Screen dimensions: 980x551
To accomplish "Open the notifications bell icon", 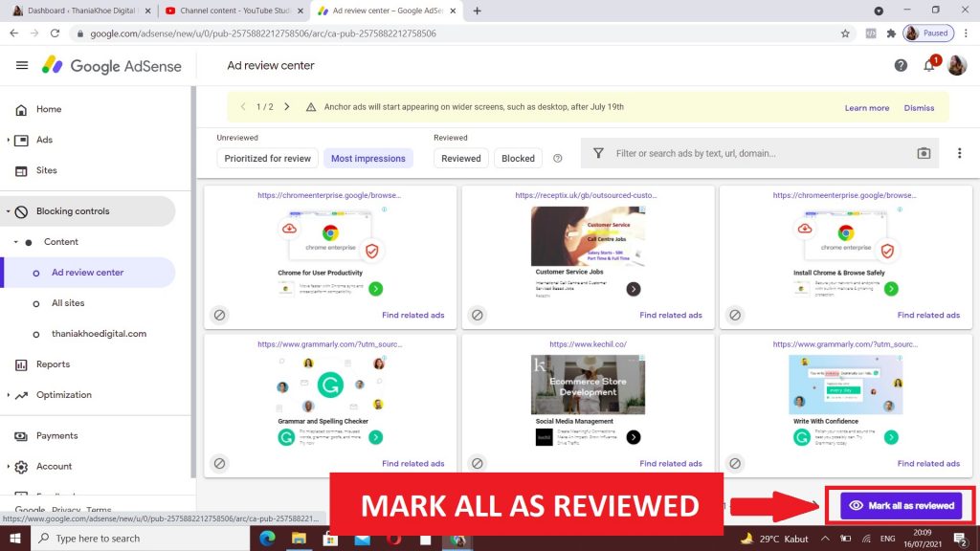I will click(x=928, y=65).
